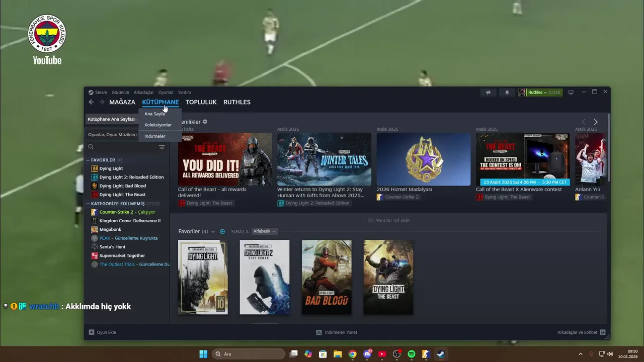The image size is (644, 362).
Task: Open the Arkadaşlar menu
Action: tap(144, 93)
